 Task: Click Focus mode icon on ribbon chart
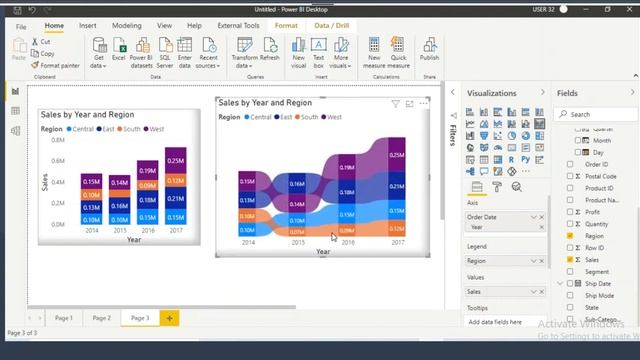[x=409, y=104]
